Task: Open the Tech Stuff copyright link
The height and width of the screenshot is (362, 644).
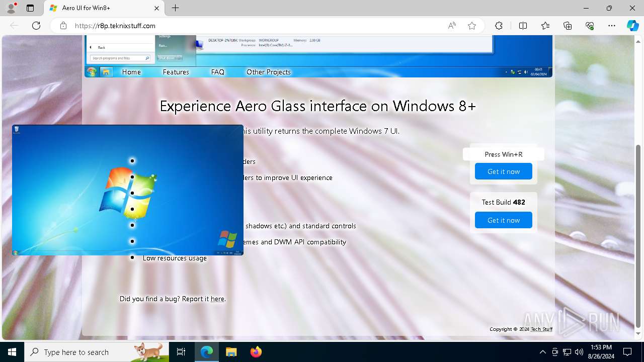Action: coord(542,329)
